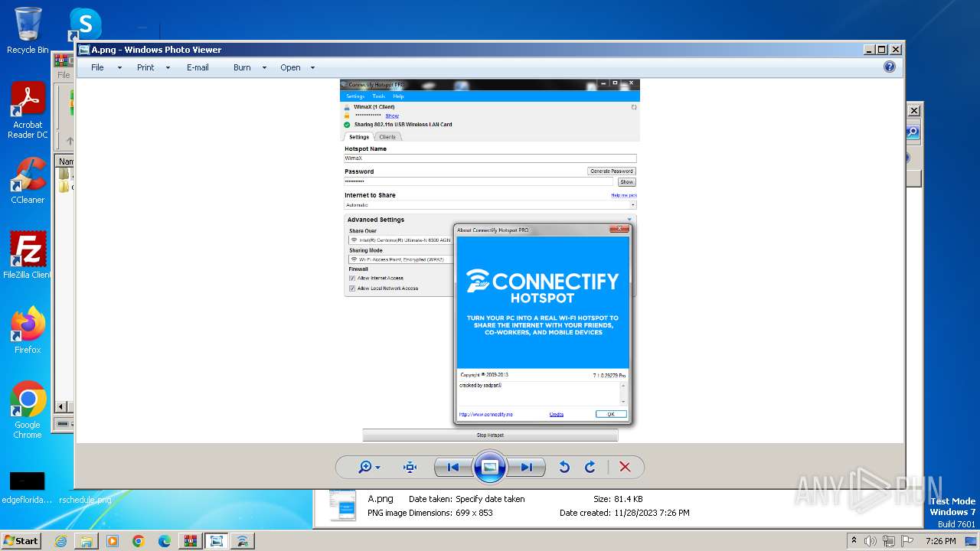Click the 'A.png' filename in details pane
Viewport: 980px width, 551px height.
pos(381,499)
